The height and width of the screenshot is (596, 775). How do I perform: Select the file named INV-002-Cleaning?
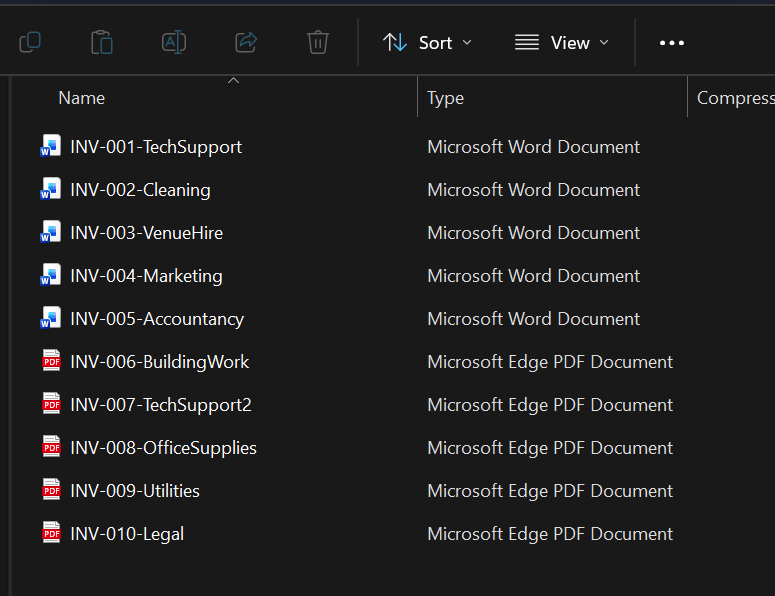click(x=140, y=190)
